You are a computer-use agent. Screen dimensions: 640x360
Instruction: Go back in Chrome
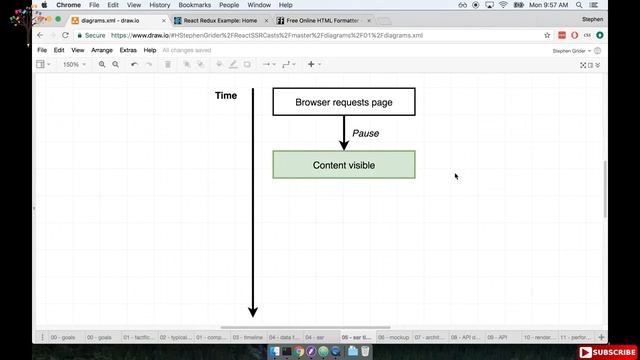(40, 36)
